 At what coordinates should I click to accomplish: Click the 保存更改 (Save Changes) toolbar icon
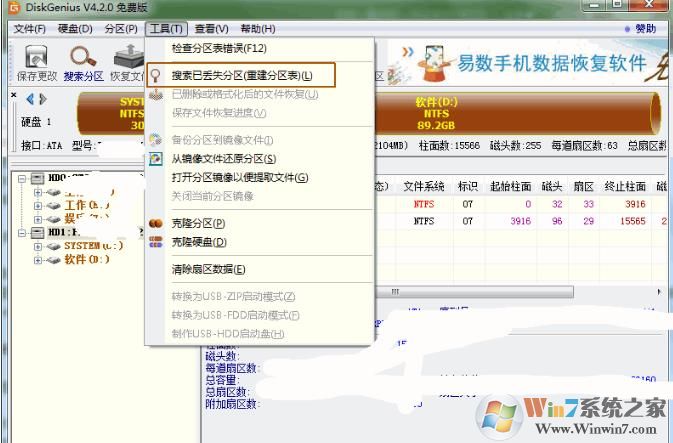tap(34, 61)
